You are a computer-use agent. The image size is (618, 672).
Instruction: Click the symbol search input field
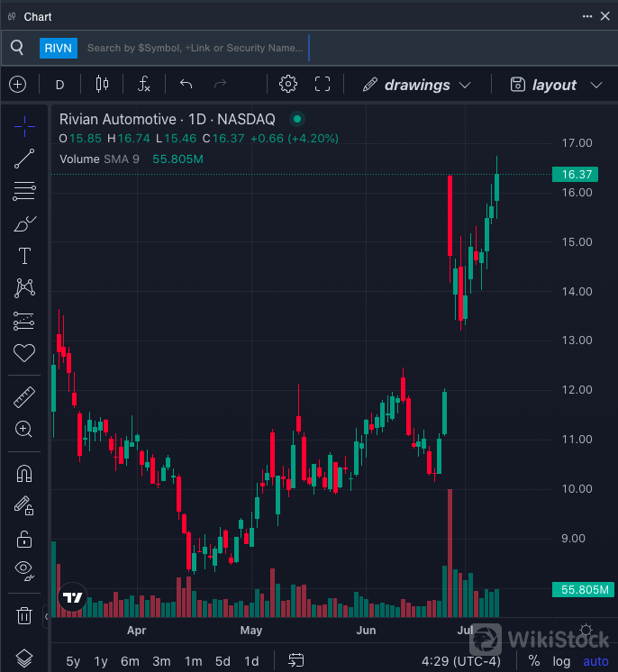click(x=195, y=48)
